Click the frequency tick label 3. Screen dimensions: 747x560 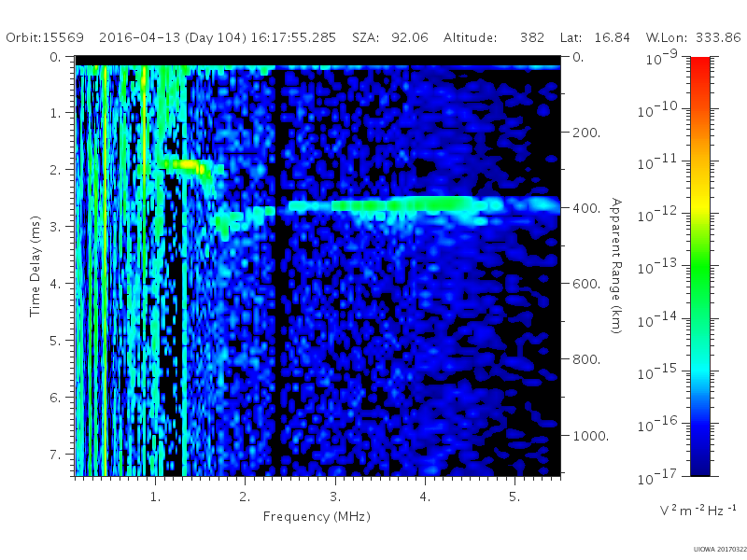point(335,497)
